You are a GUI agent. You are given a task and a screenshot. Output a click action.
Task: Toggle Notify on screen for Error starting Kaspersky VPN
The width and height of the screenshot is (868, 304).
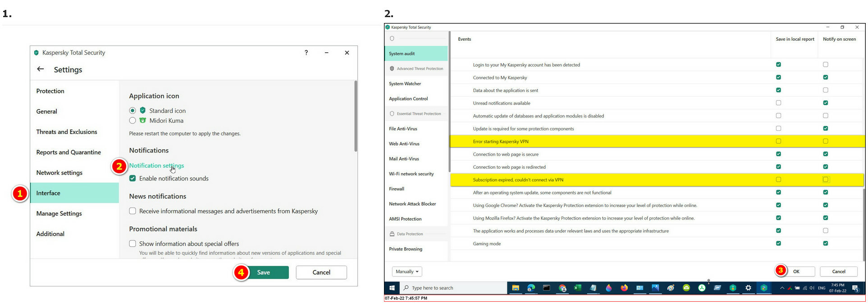(826, 141)
